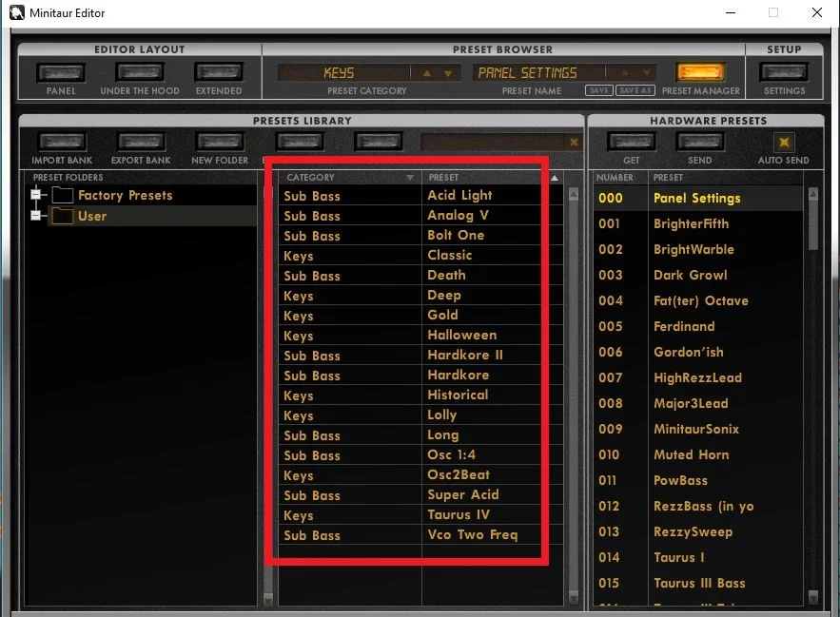Select the Osc2Beat preset

click(x=459, y=475)
